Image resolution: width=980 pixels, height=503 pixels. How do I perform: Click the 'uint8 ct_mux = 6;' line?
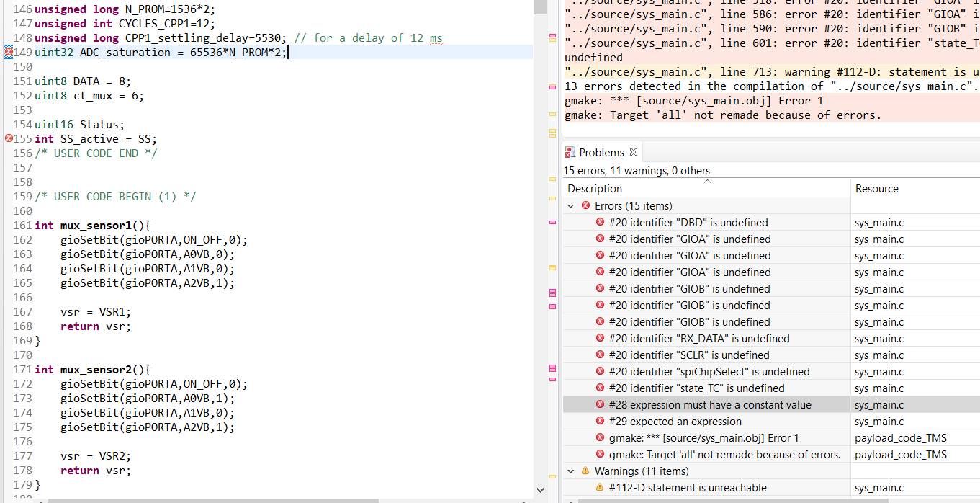coord(89,95)
